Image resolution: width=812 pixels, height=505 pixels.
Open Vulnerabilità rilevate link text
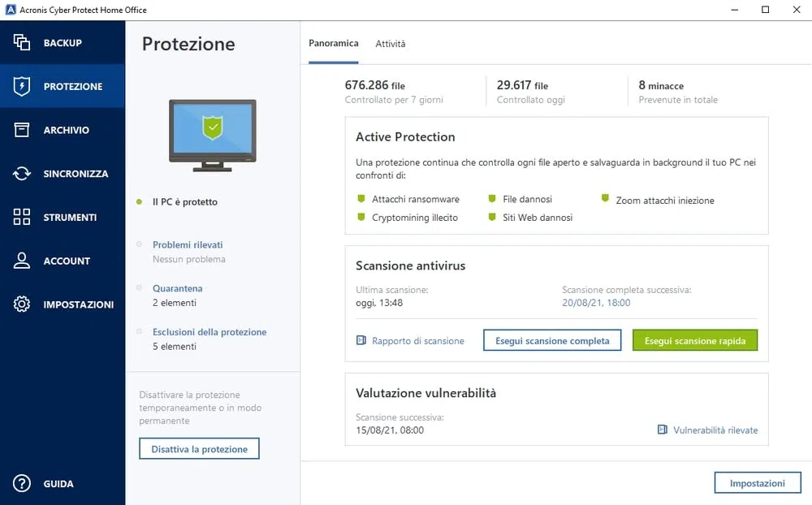click(x=715, y=429)
